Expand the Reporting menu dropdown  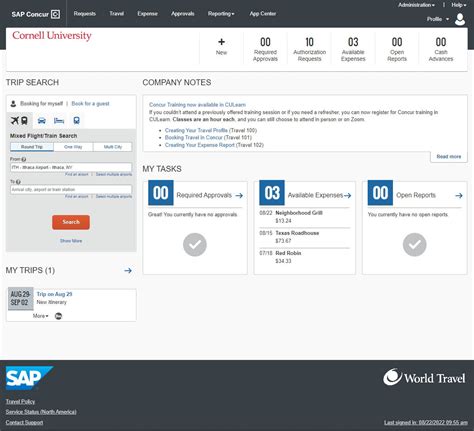(221, 14)
